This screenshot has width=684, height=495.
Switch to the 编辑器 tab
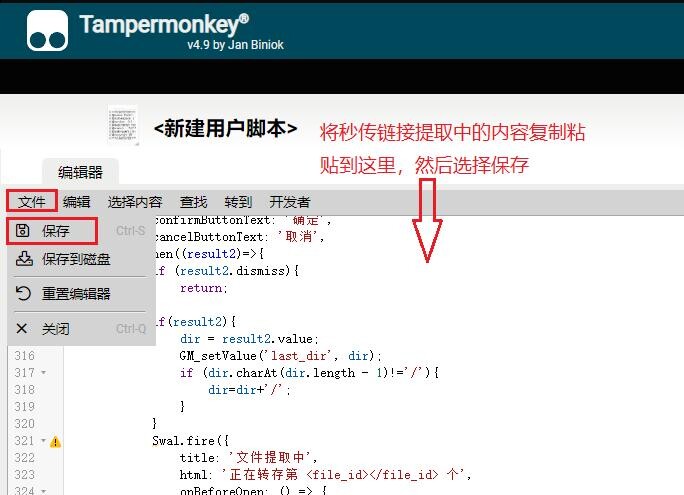click(x=80, y=172)
